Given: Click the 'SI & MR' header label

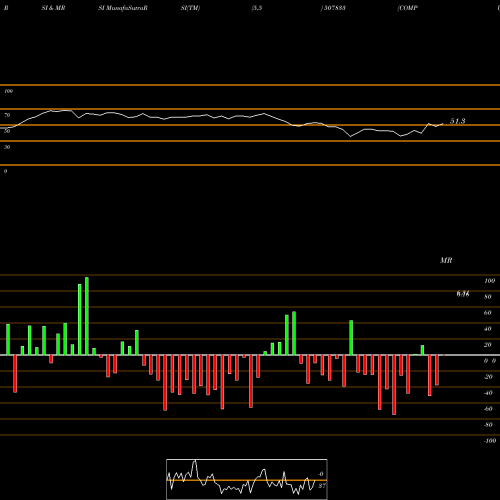Looking at the screenshot, I should [x=53, y=8].
